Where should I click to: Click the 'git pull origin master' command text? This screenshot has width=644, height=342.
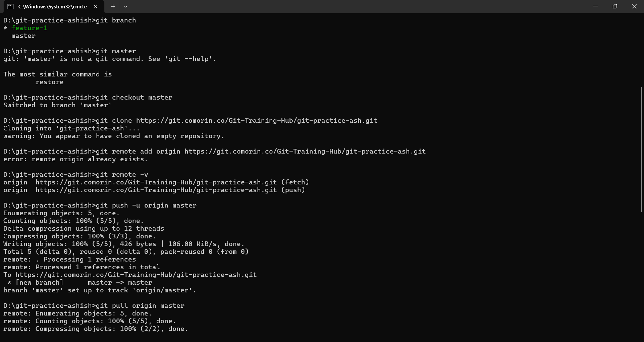point(140,306)
